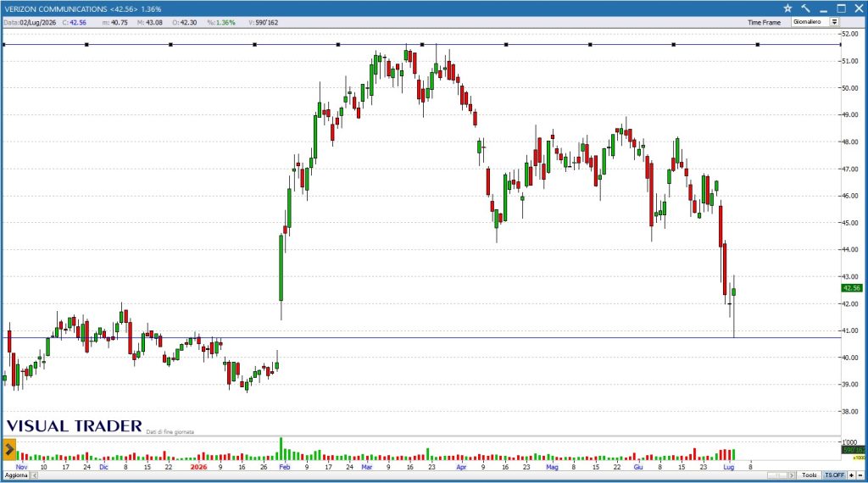The width and height of the screenshot is (868, 483).
Task: Click the scroll-right arrow near Tools
Action: [793, 475]
